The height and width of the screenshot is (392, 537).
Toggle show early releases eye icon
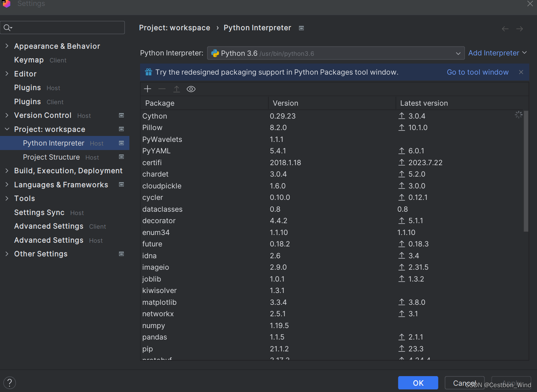(191, 89)
